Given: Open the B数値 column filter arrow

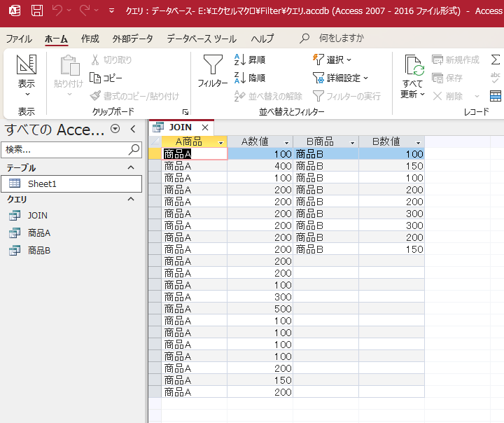Looking at the screenshot, I should (418, 142).
